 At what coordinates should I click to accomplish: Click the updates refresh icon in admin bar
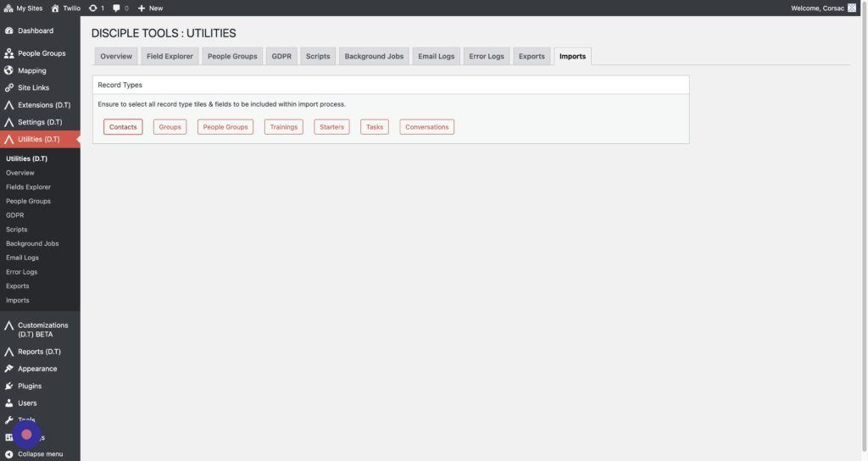[x=92, y=8]
